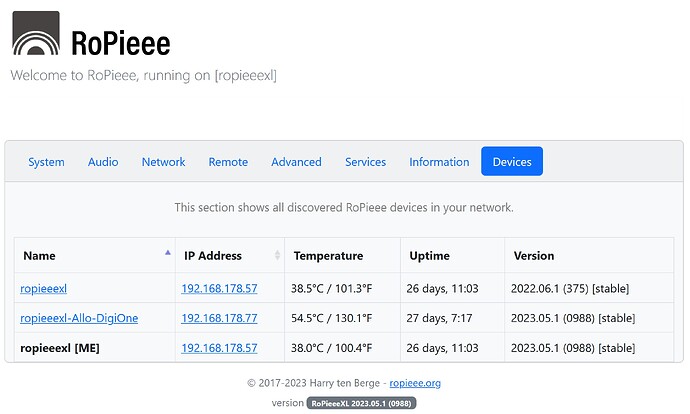Open the Network tab

[163, 162]
